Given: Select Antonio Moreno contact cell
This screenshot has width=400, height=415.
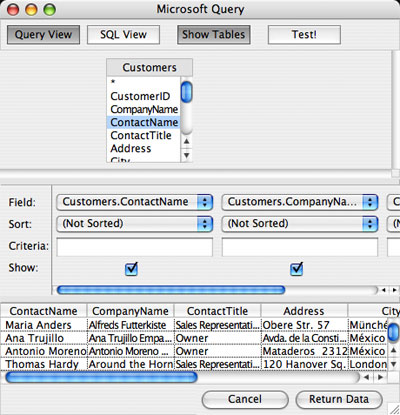Looking at the screenshot, I should 44,351.
